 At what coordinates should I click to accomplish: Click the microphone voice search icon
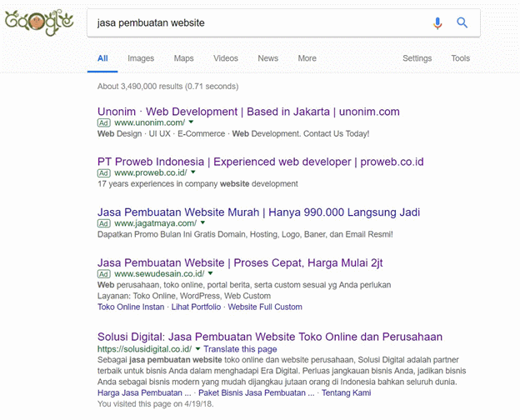coord(437,22)
